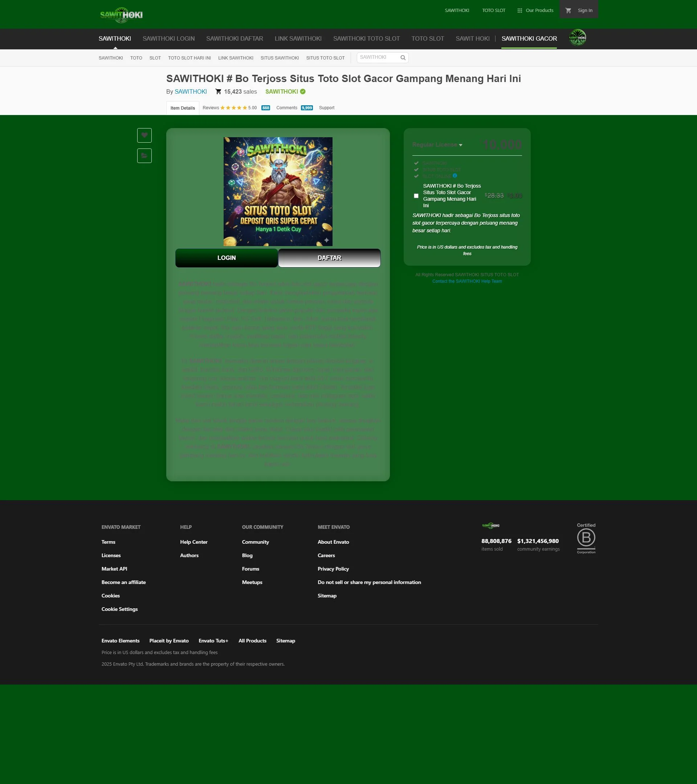Switch to the Comments tab

pos(286,108)
